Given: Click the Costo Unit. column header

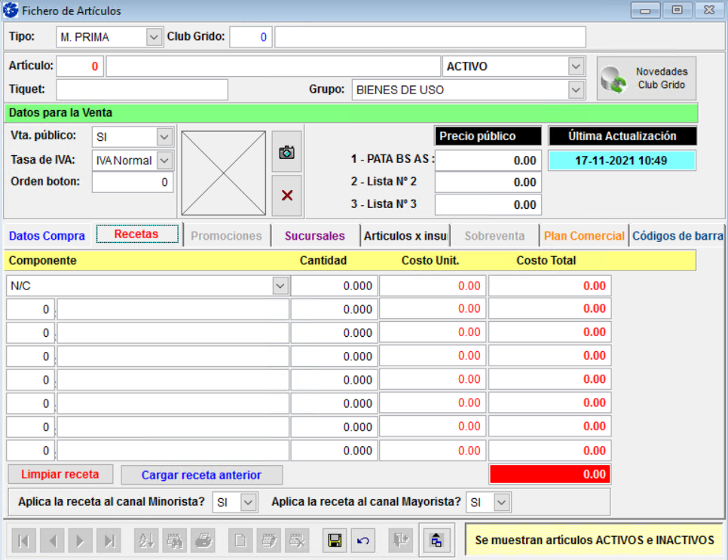Looking at the screenshot, I should 430,261.
